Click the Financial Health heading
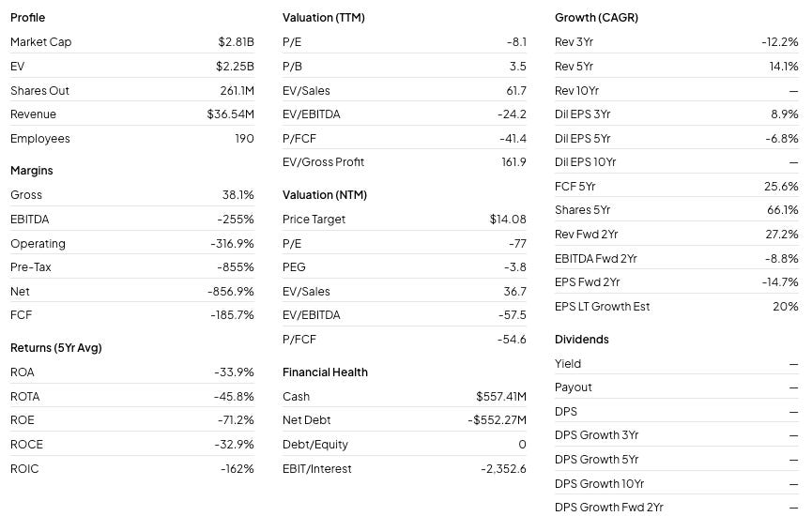The width and height of the screenshot is (812, 516). point(325,372)
